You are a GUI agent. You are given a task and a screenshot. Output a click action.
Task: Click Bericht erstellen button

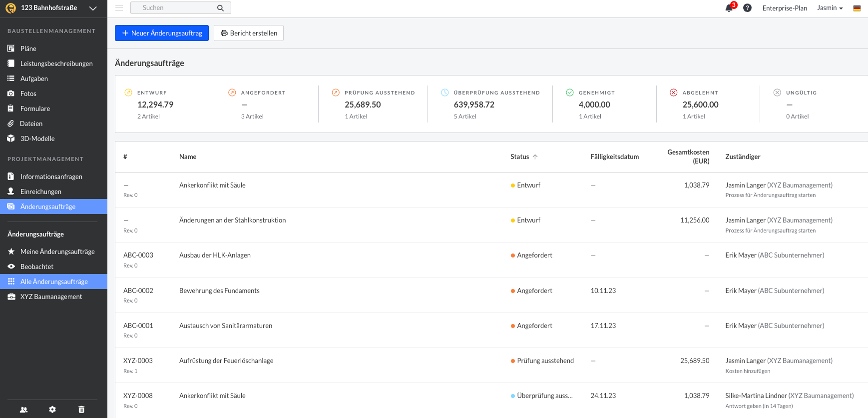pos(249,33)
